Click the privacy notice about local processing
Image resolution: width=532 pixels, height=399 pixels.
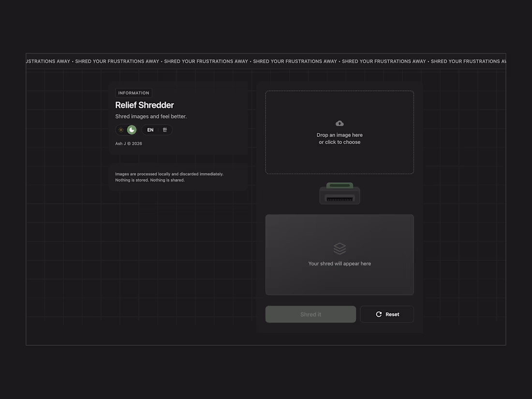[x=169, y=177]
